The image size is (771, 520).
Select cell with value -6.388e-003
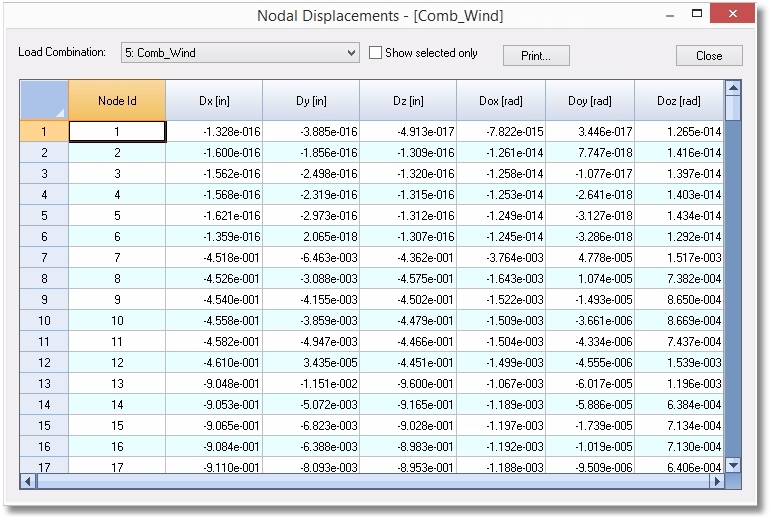(x=311, y=446)
